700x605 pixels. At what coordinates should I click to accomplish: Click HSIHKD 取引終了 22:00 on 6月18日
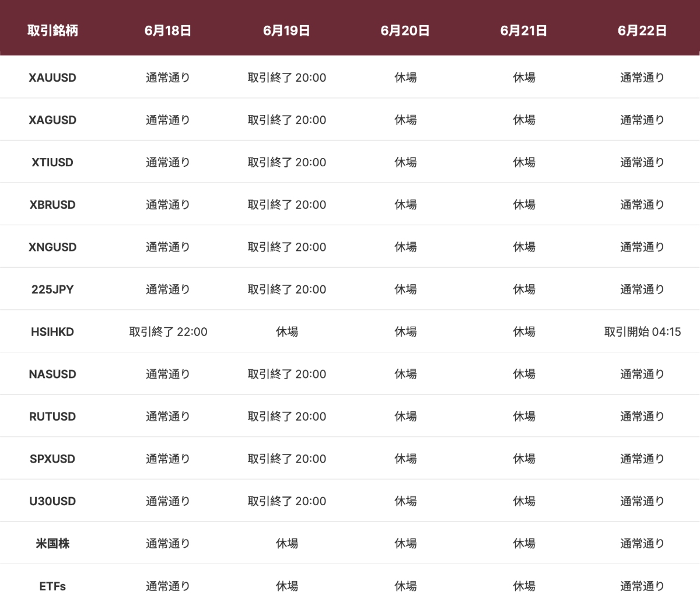pos(168,332)
